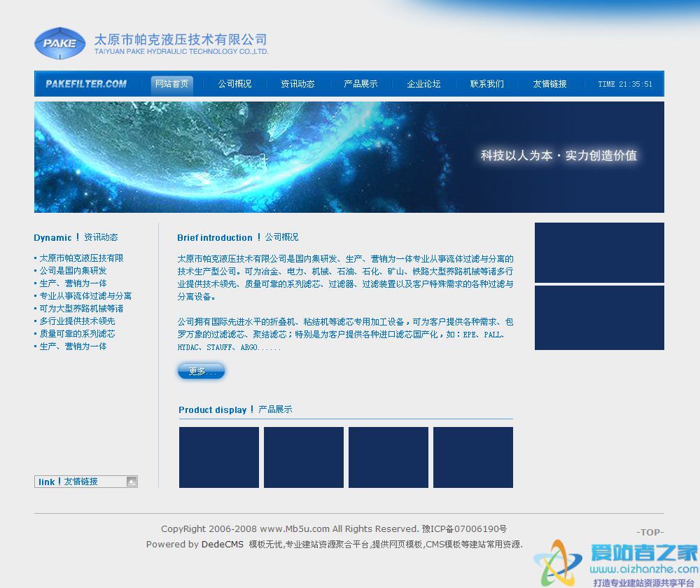Expand the link 友情链接 selector box
The image size is (700, 588).
coord(85,482)
